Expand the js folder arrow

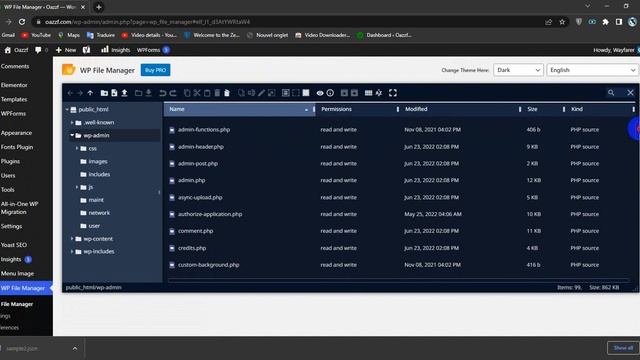point(77,187)
